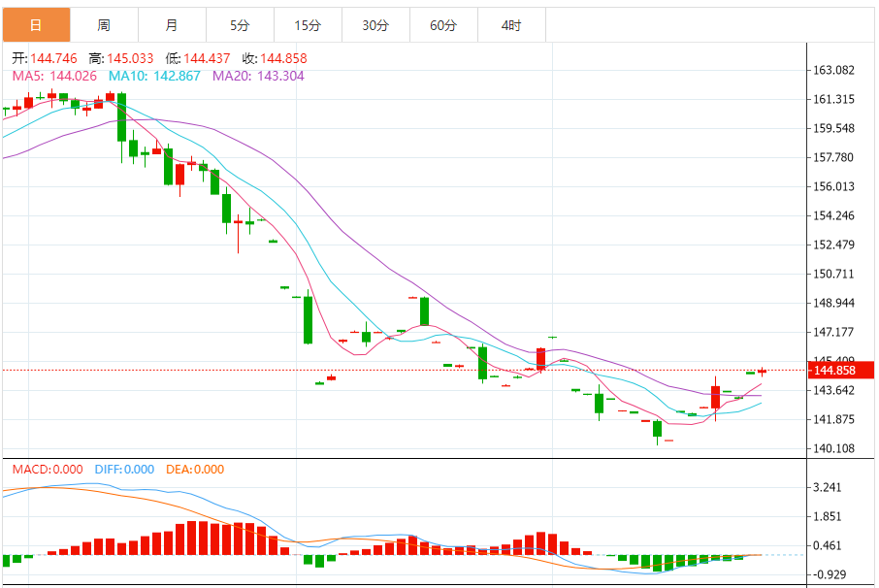Click the 3.241 MACD axis label
Screen dimensions: 879x588
(827, 488)
